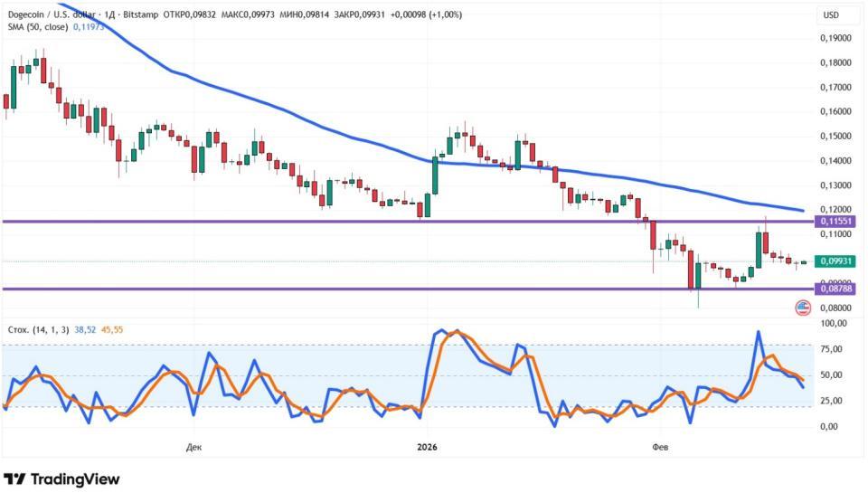Image resolution: width=868 pixels, height=493 pixels.
Task: Click the 100,00 stochastic scale label
Action: [x=833, y=323]
